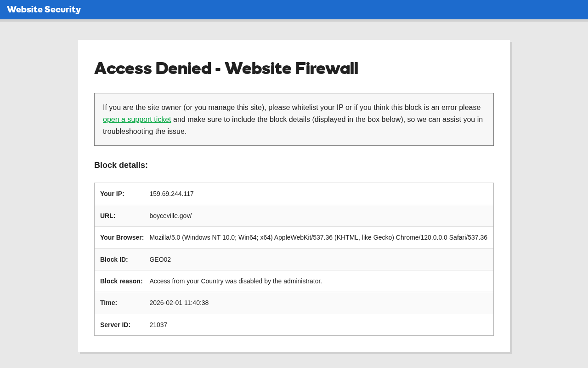Click the Server ID label

coord(115,325)
